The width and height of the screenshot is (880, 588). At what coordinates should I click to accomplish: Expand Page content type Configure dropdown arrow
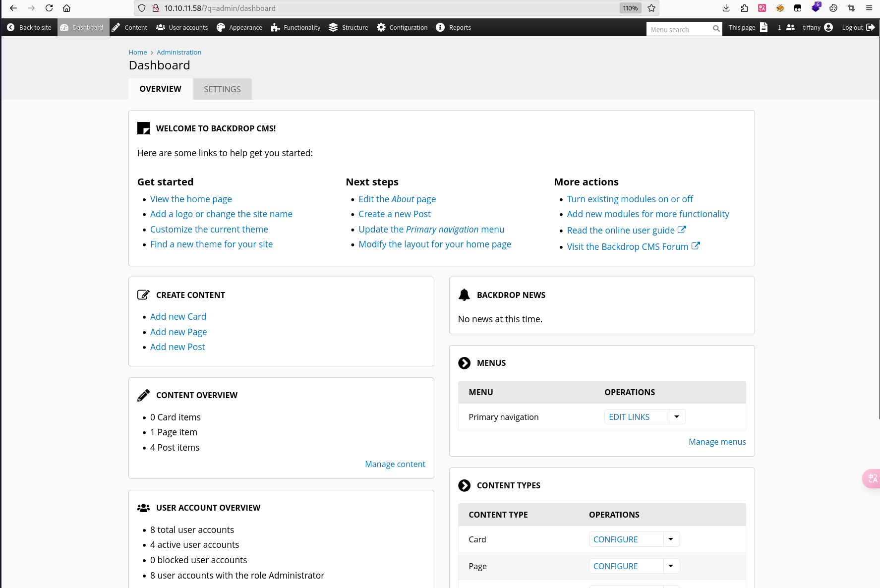pyautogui.click(x=671, y=566)
